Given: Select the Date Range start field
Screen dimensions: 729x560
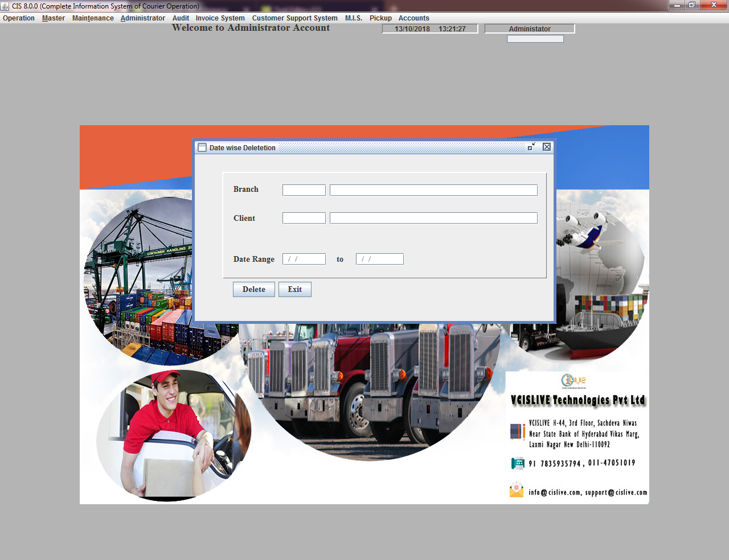Looking at the screenshot, I should pyautogui.click(x=304, y=259).
